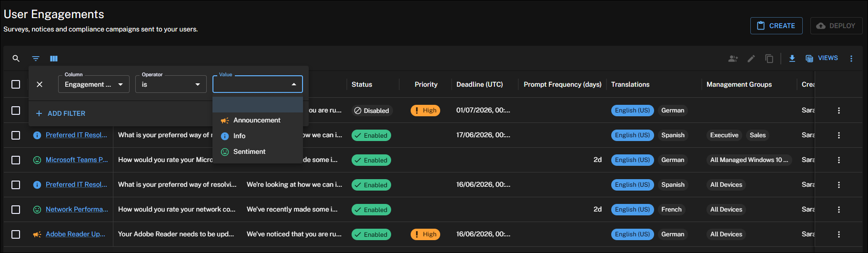The image size is (868, 253).
Task: Open the Adobe Reader Up... link
Action: 75,234
